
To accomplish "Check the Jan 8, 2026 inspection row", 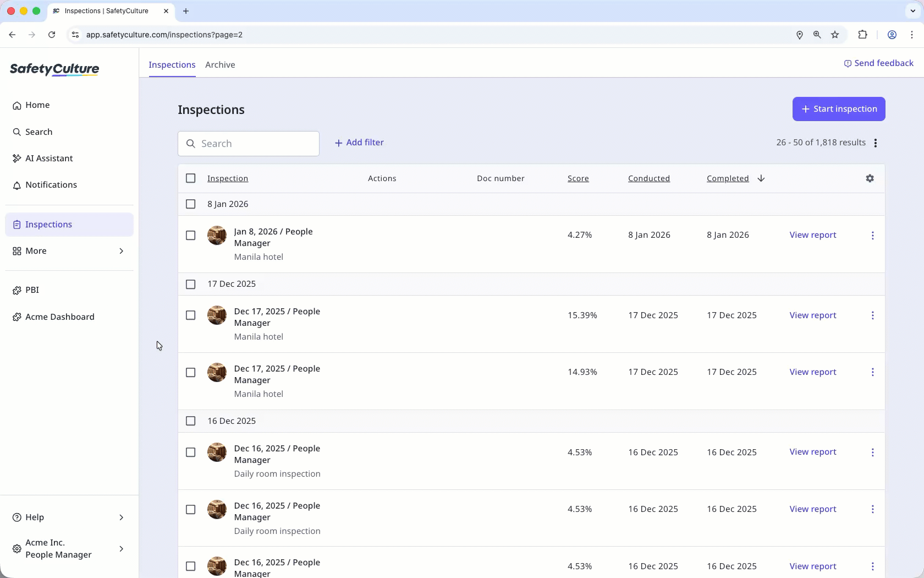I will (191, 236).
